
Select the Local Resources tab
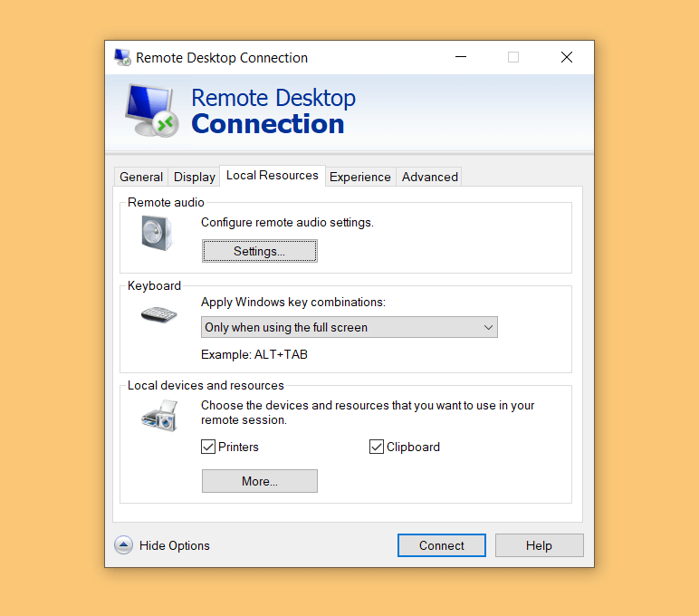coord(273,176)
